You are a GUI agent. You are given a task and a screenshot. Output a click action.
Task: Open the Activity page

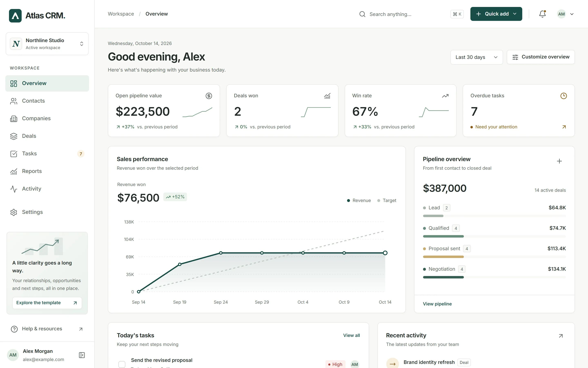point(47,189)
